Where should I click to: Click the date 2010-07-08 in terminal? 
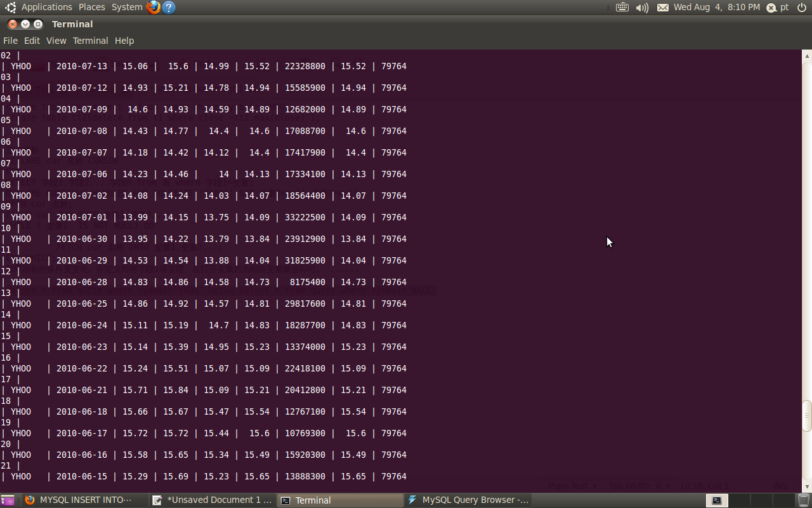pyautogui.click(x=82, y=131)
